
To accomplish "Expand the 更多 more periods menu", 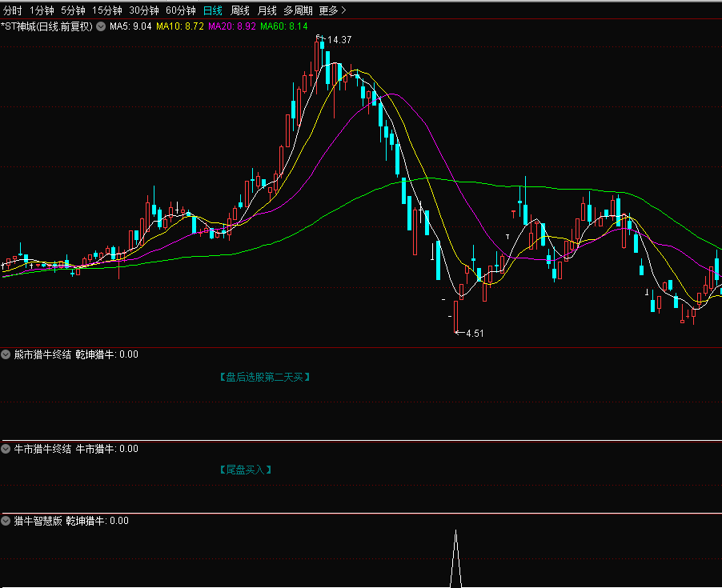I will 332,10.
